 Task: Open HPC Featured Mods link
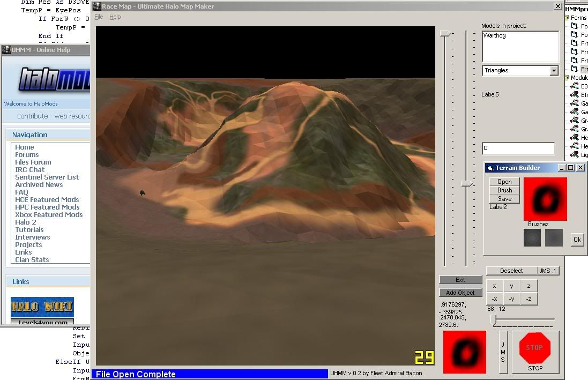coord(47,207)
